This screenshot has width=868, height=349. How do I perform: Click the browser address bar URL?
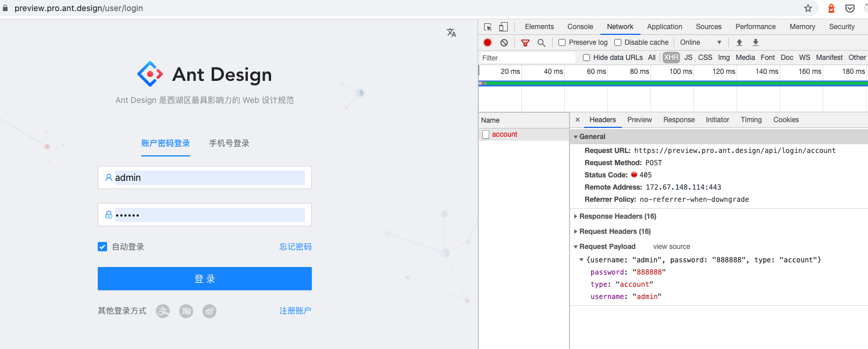coord(79,8)
